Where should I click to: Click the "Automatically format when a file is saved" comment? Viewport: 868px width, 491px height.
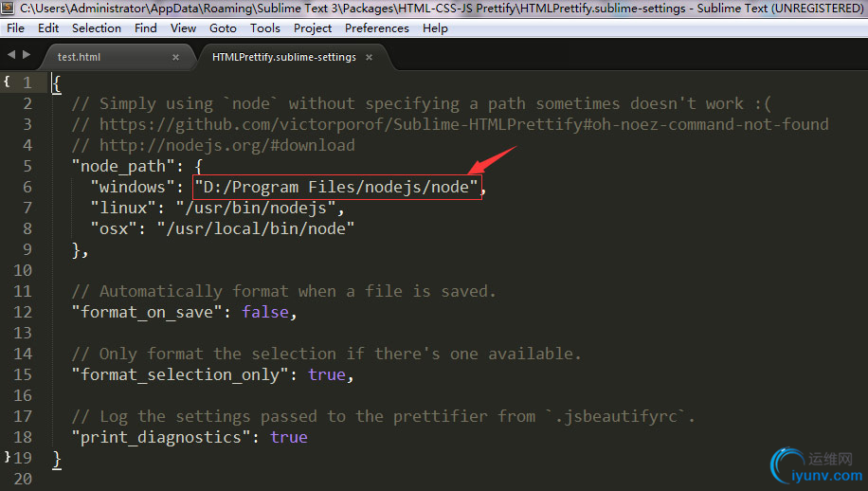click(x=284, y=291)
